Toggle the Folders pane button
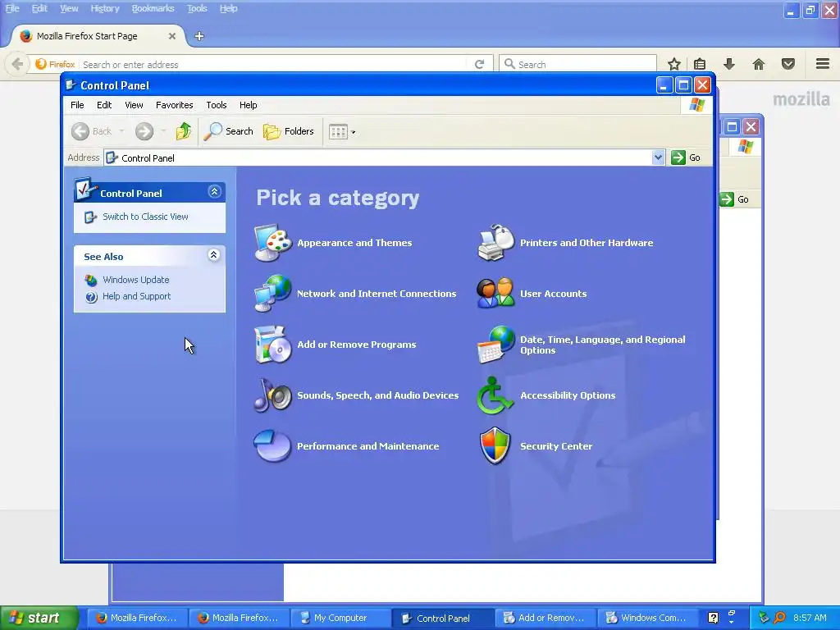Image resolution: width=840 pixels, height=630 pixels. click(x=288, y=131)
